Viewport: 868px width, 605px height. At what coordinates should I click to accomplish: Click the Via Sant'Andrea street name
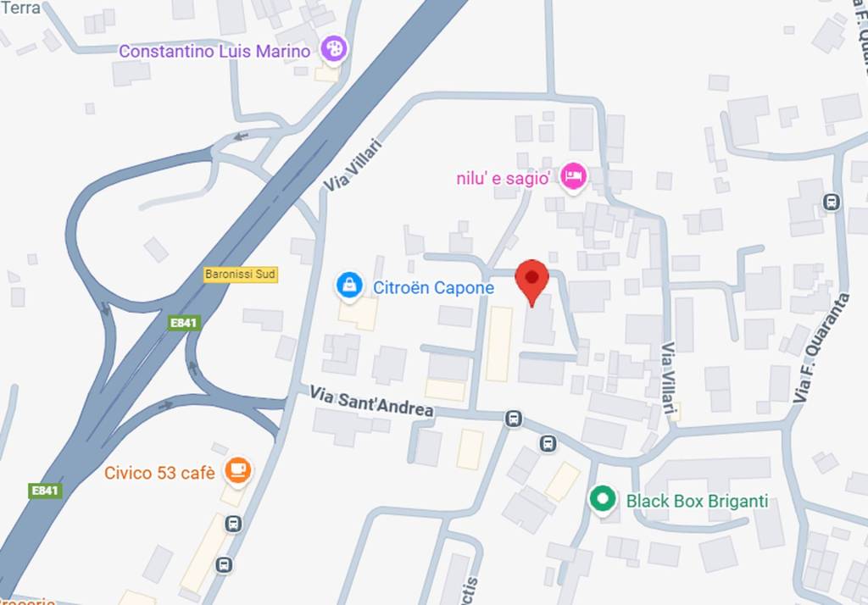pos(371,402)
